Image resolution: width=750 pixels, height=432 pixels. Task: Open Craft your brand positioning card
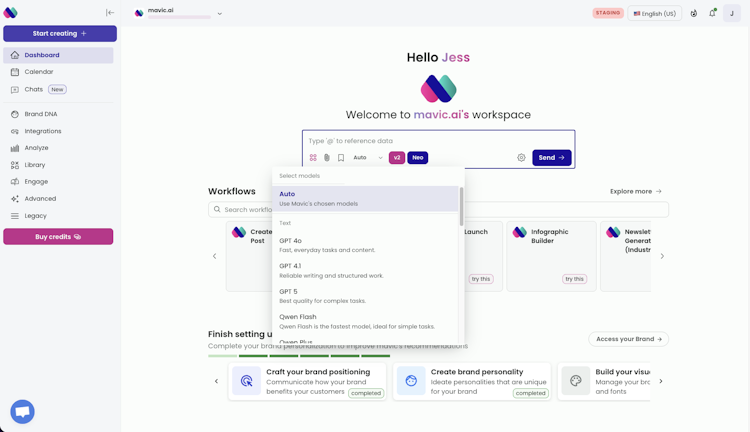(x=307, y=381)
